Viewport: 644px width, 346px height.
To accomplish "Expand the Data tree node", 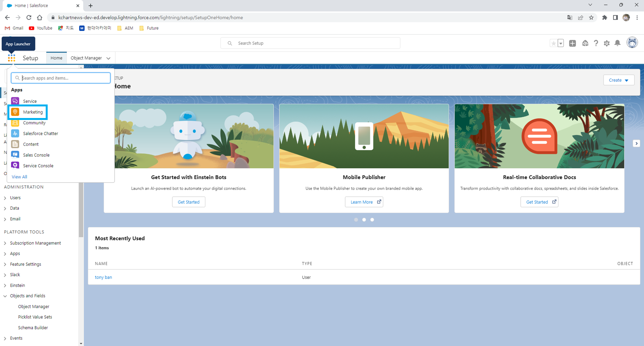I will [x=5, y=209].
